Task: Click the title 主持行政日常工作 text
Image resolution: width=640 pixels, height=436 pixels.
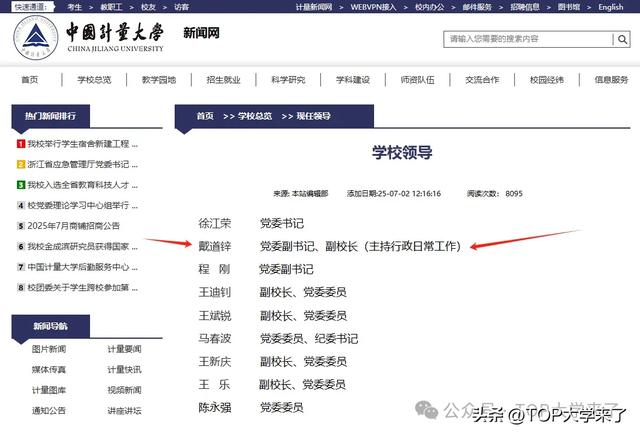Action: tap(412, 246)
